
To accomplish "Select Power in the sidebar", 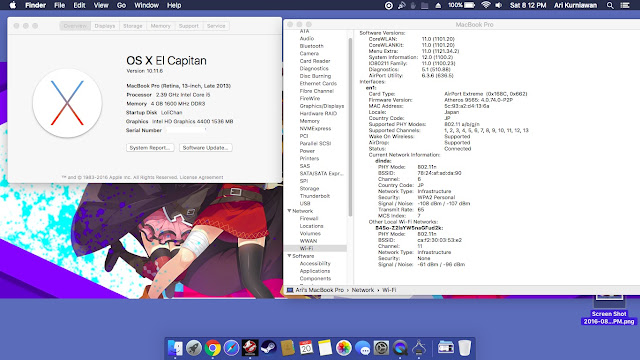I will tap(307, 151).
